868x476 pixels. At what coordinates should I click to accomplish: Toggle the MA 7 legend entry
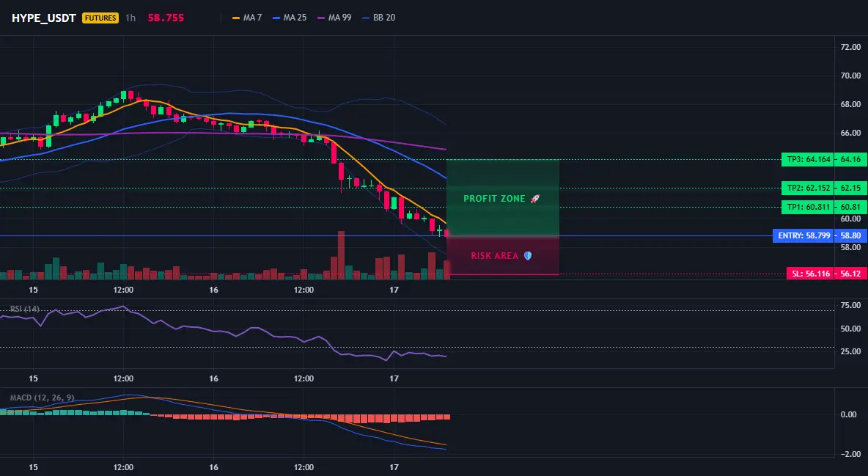click(248, 18)
